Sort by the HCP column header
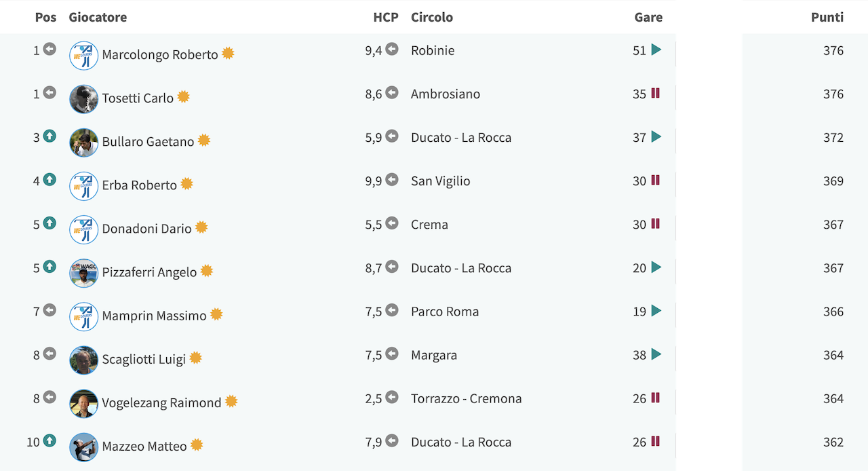The image size is (868, 471). [386, 17]
